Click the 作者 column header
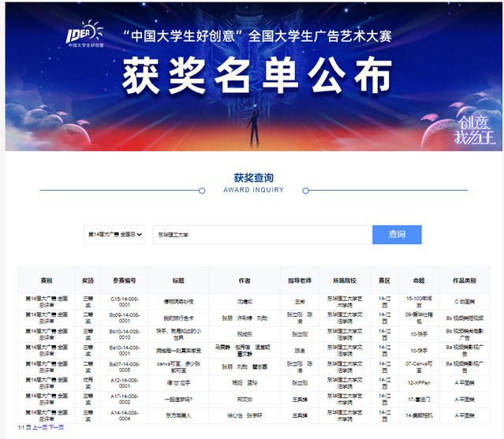The height and width of the screenshot is (439, 504). (x=244, y=281)
